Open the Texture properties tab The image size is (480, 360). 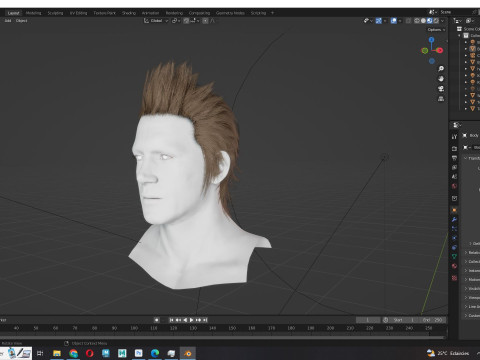pos(454,278)
